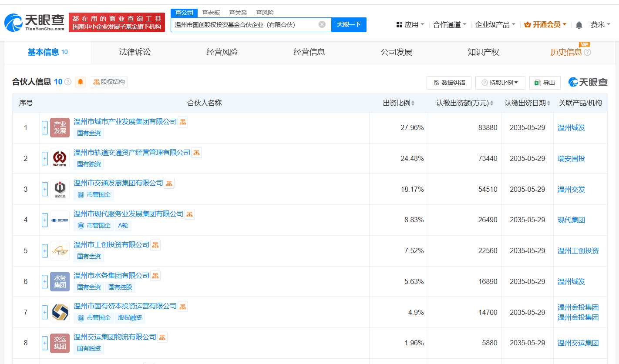619x364 pixels.
Task: Click help icon next to 历史信息 tab
Action: click(x=587, y=52)
